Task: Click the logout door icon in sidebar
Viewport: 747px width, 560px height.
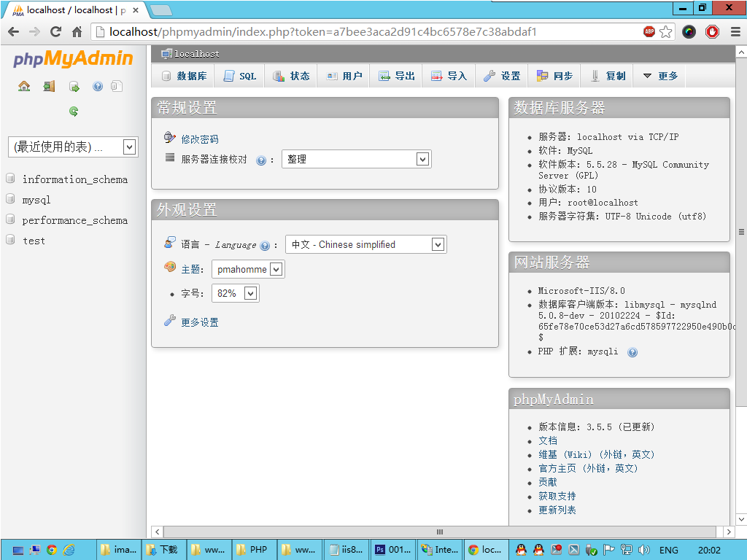Action: (49, 86)
